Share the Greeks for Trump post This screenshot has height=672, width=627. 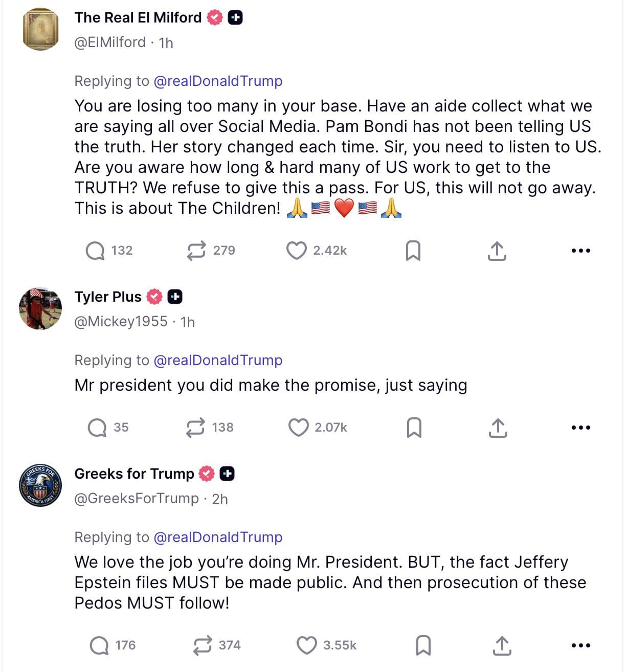[x=502, y=645]
